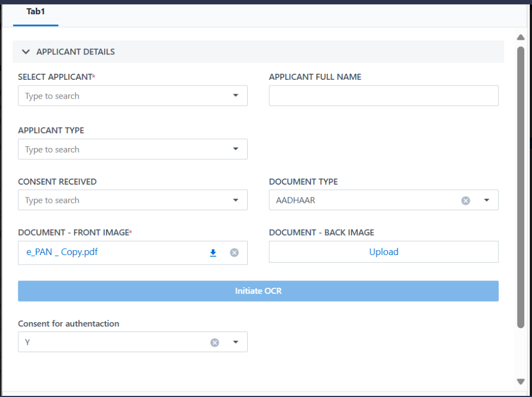Open the Select Applicant dropdown arrow
The height and width of the screenshot is (397, 532).
[x=236, y=96]
